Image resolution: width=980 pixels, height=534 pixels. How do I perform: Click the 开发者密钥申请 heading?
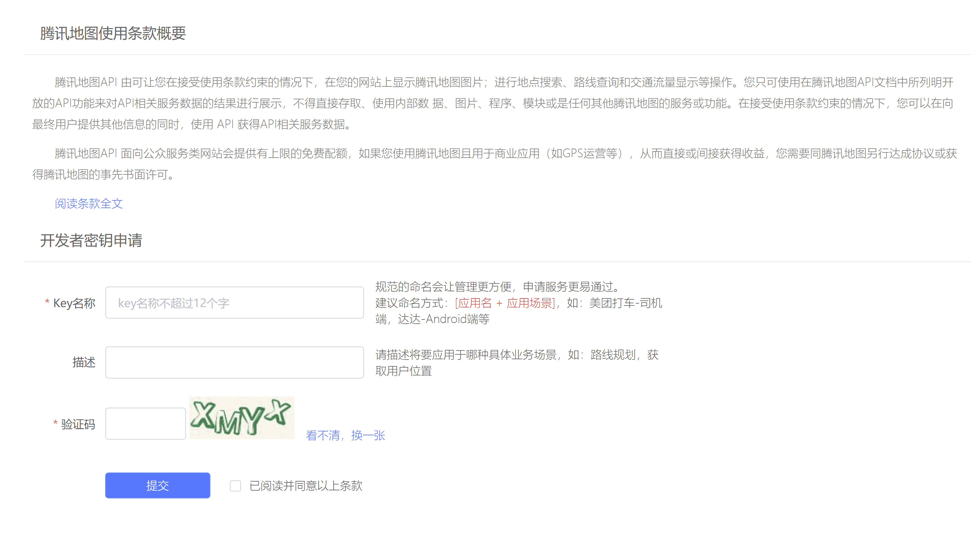91,240
